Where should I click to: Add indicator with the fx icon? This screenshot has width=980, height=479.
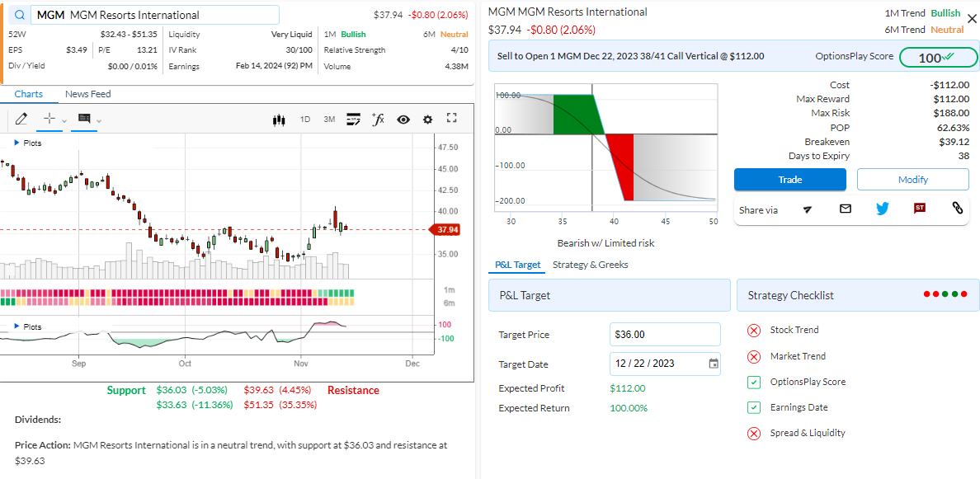tap(378, 120)
